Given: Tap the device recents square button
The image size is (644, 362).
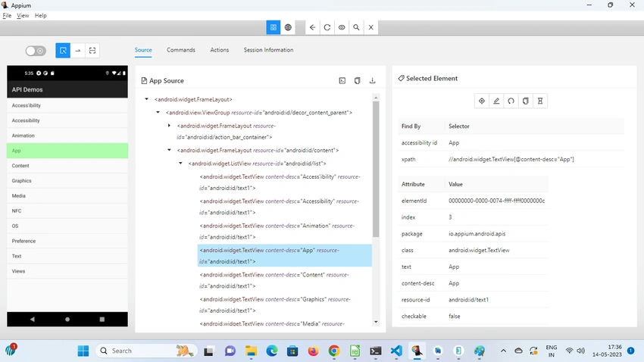Looking at the screenshot, I should [102, 320].
